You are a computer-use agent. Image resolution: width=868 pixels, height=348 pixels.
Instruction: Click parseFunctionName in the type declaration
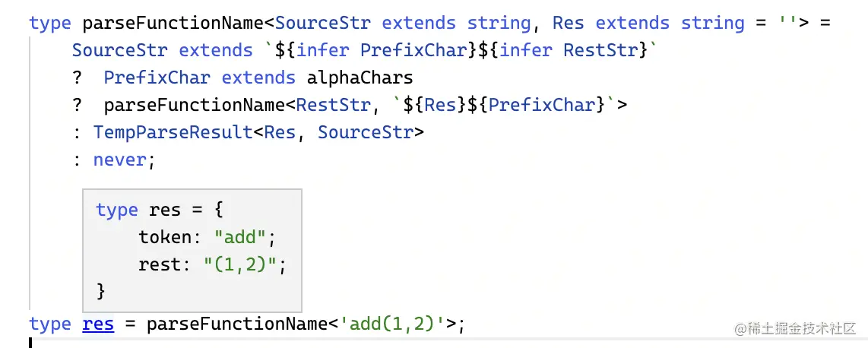175,24
